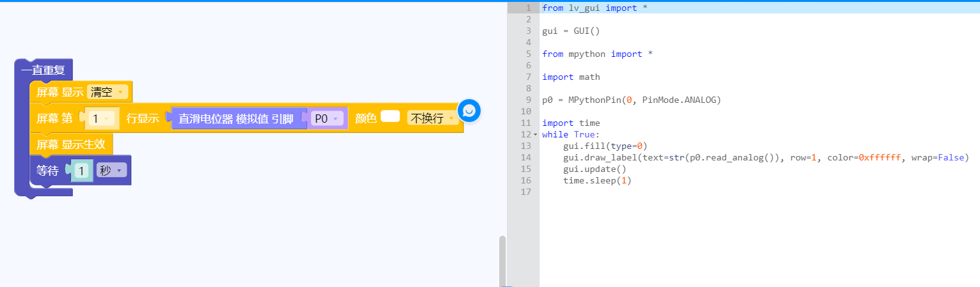This screenshot has height=287, width=980.
Task: Click line number 17 in the gutter
Action: [526, 192]
